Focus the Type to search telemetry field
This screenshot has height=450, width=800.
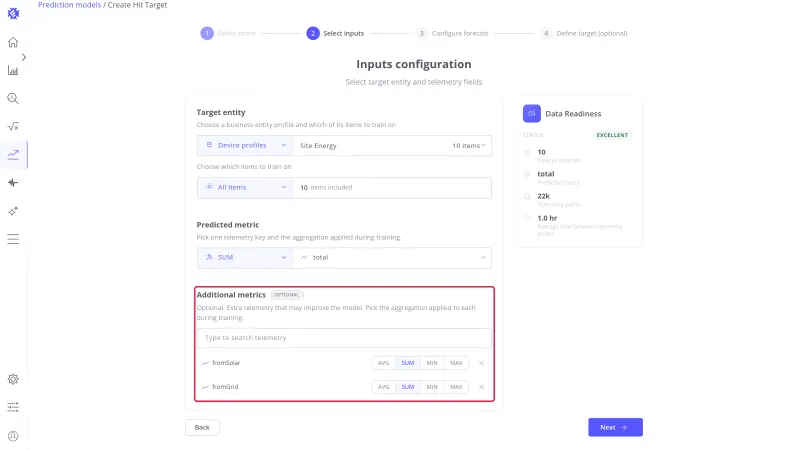click(344, 338)
